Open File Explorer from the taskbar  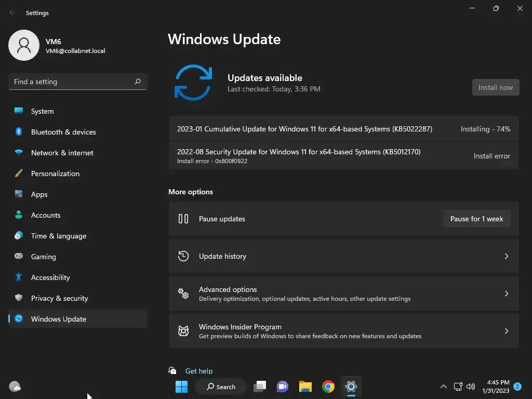tap(305, 387)
